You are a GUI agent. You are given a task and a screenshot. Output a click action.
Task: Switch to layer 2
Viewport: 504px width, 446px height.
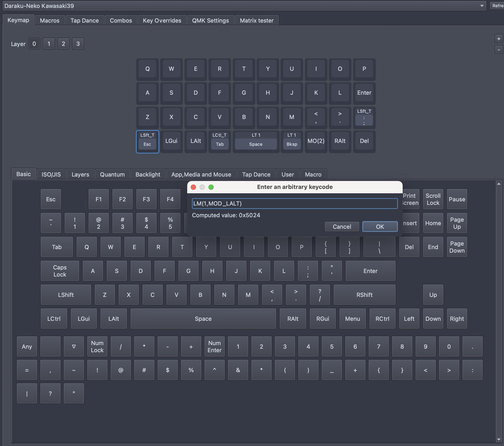63,44
